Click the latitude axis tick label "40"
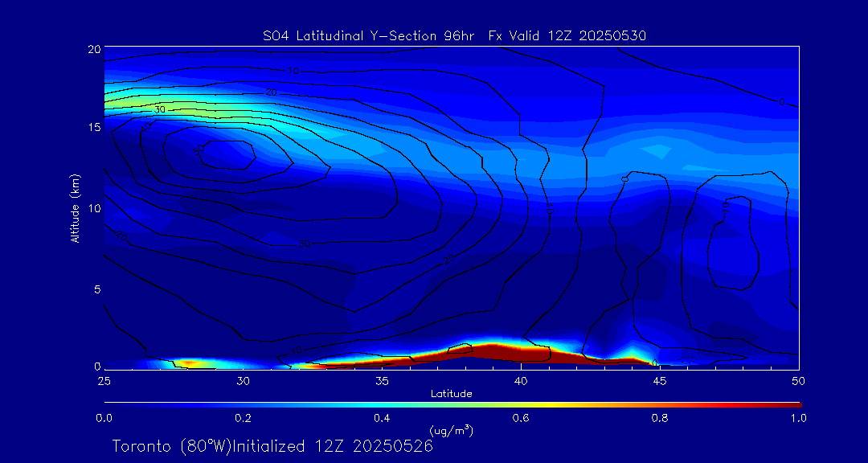868x463 pixels. tap(521, 381)
